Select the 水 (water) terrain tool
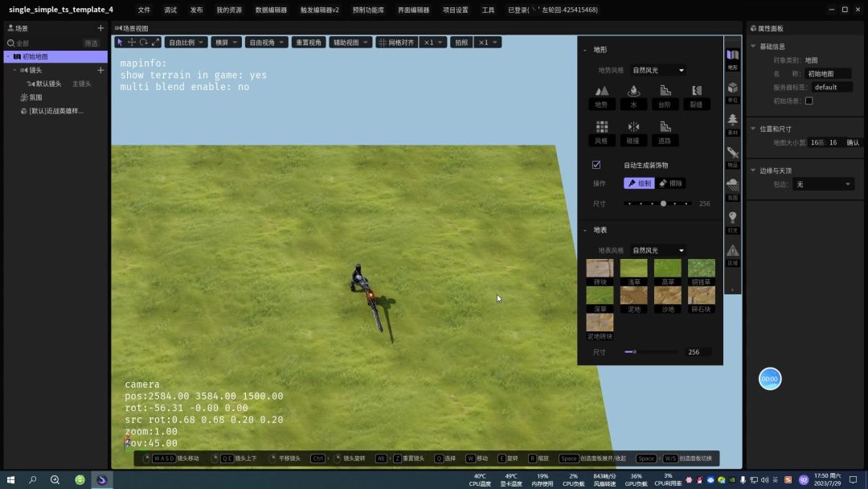The height and width of the screenshot is (489, 868). pyautogui.click(x=633, y=95)
